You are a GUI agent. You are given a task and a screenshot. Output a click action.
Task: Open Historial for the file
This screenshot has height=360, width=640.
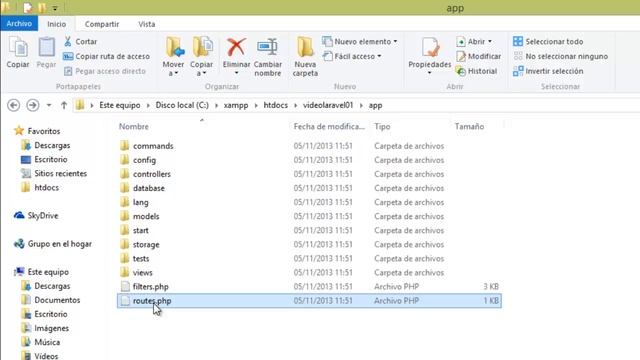pyautogui.click(x=477, y=71)
